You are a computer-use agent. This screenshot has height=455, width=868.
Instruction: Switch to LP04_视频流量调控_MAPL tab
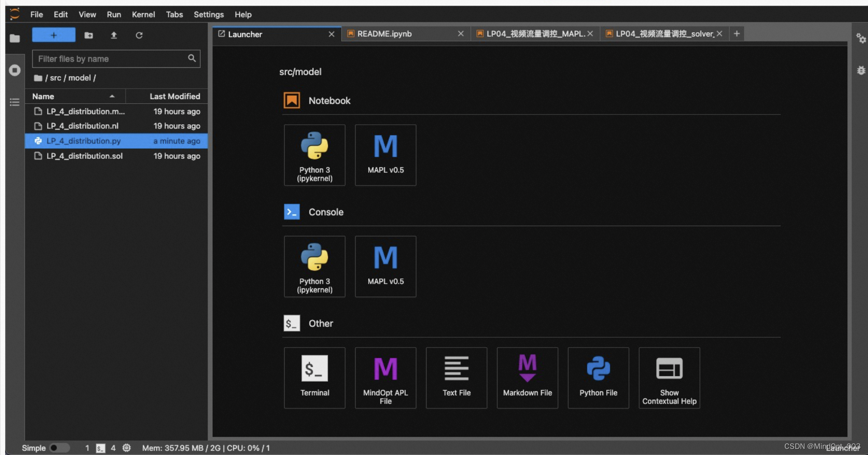[x=535, y=34]
